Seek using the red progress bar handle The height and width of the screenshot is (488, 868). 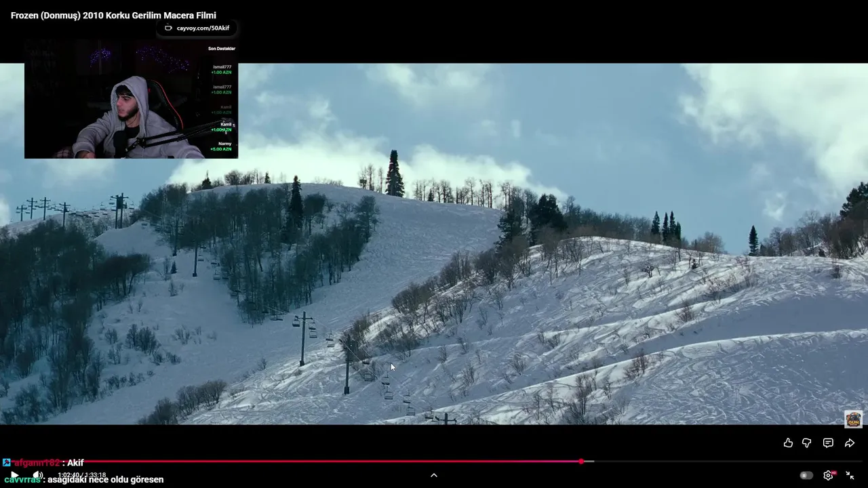click(581, 462)
